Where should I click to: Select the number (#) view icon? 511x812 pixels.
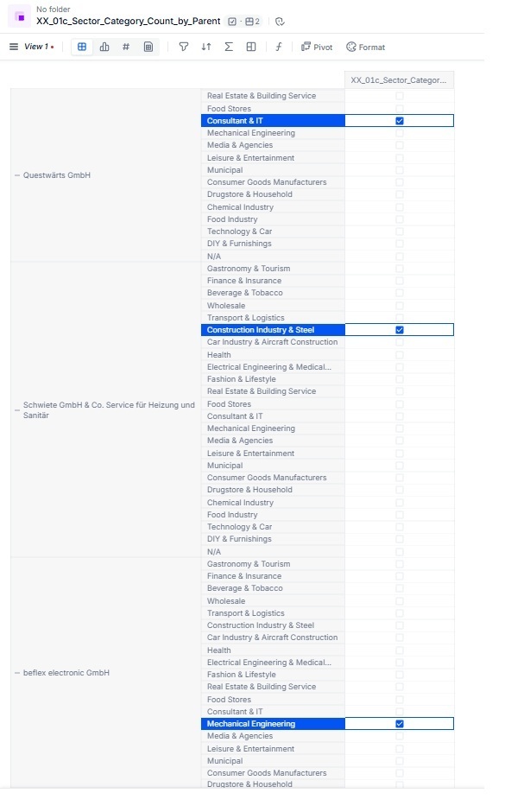pos(126,48)
